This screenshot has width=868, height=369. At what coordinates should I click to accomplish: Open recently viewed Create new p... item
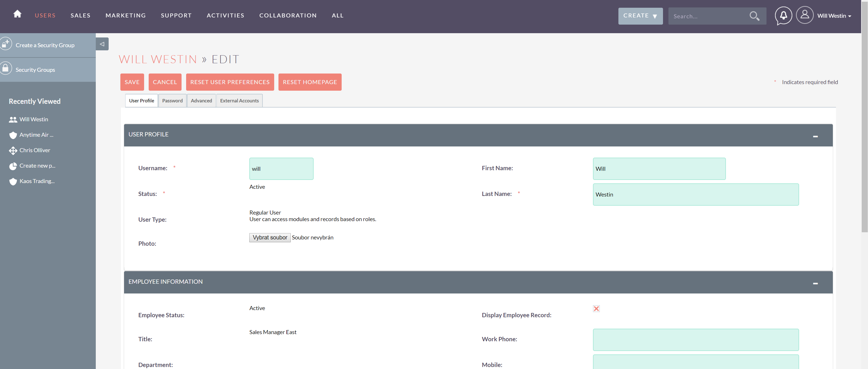tap(37, 166)
